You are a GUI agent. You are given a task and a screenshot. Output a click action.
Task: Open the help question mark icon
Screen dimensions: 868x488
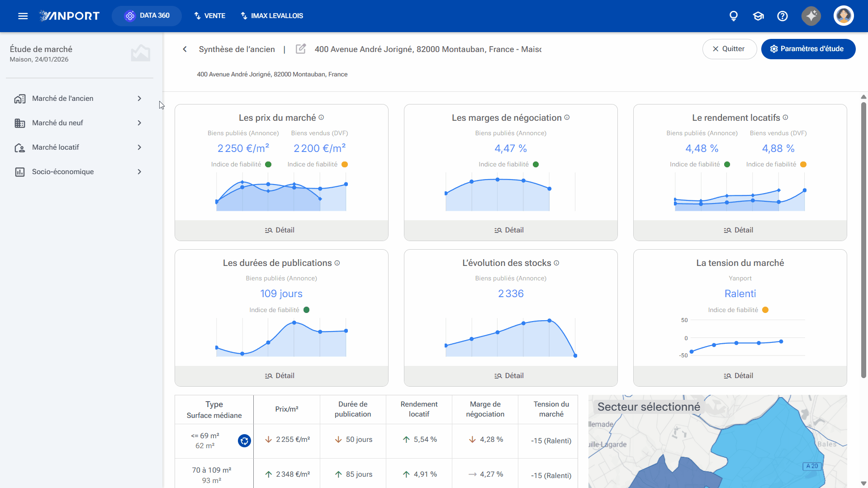pos(783,16)
